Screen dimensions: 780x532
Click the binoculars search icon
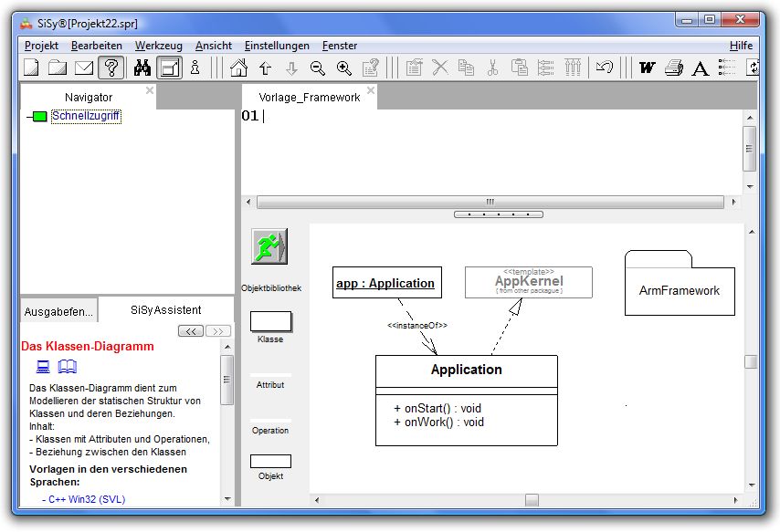142,68
